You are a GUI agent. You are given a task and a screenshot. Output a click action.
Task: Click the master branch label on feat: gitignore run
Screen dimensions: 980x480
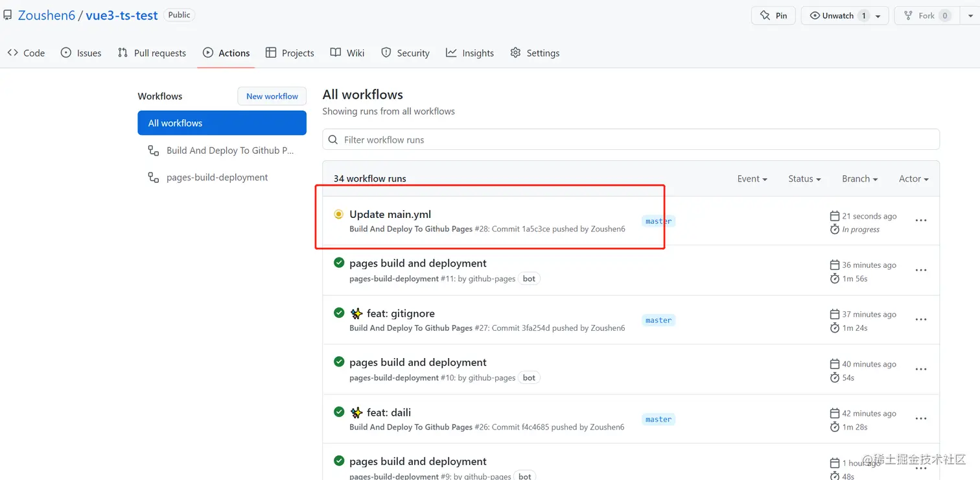(x=659, y=320)
